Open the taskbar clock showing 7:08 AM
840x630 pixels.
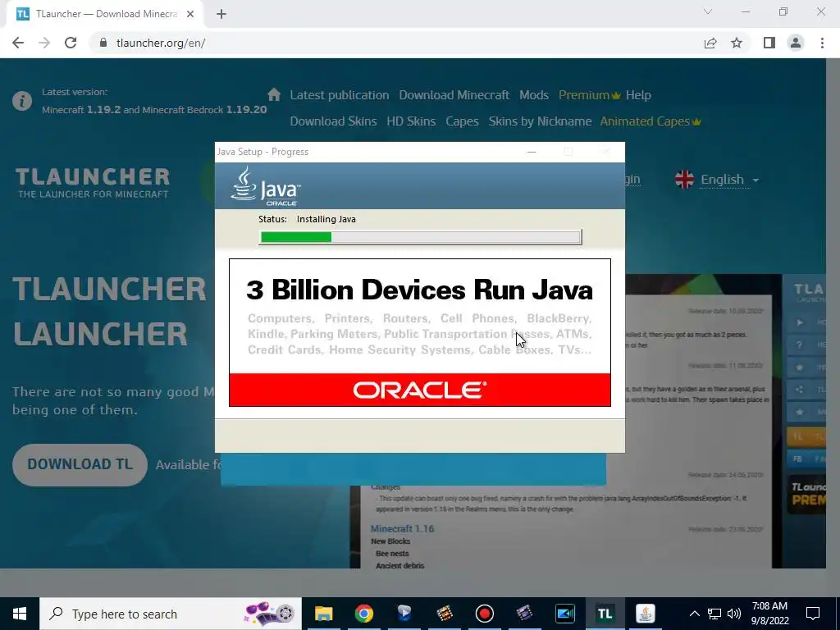769,614
